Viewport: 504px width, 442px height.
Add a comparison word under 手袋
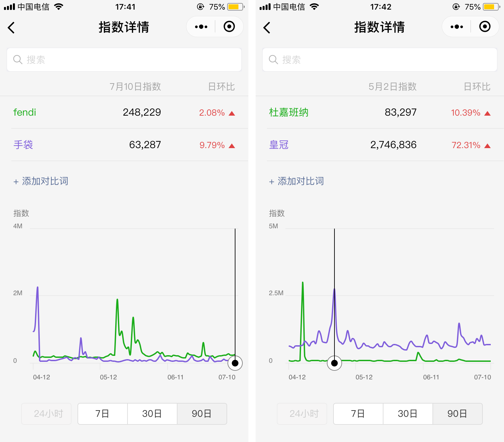pyautogui.click(x=41, y=181)
